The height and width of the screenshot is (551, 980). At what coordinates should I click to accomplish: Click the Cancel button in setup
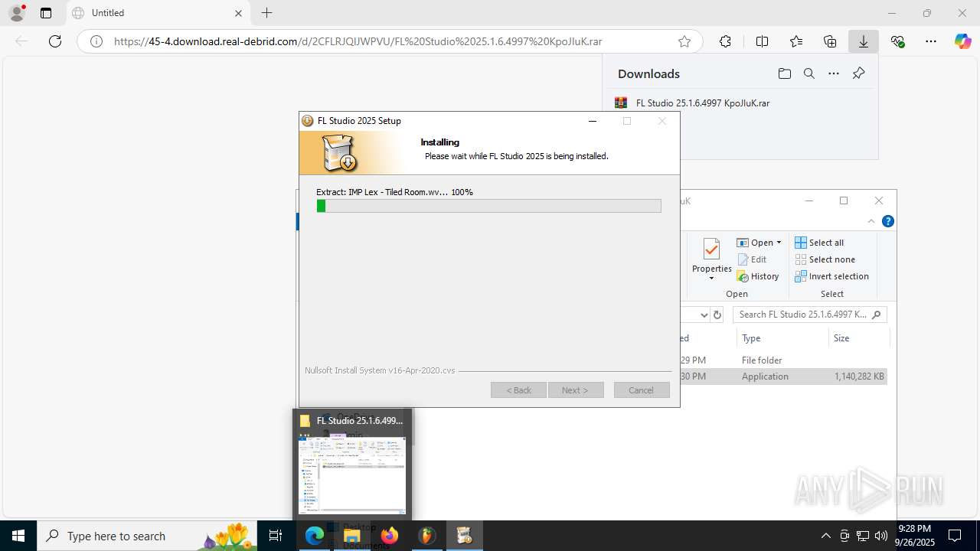642,390
